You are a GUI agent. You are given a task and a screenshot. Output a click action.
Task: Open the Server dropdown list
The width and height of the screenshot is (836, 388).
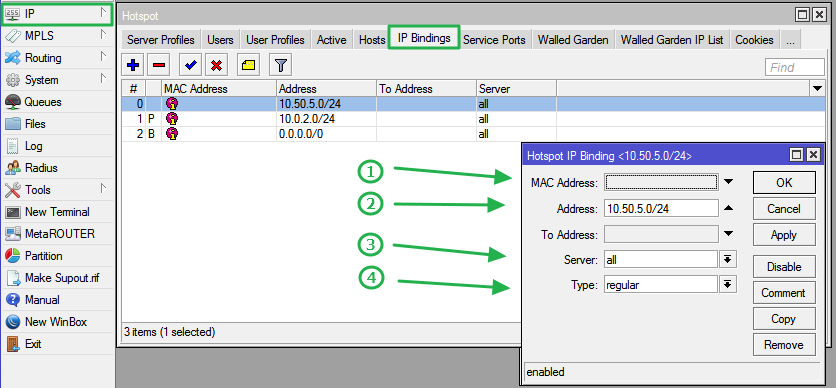pos(727,260)
